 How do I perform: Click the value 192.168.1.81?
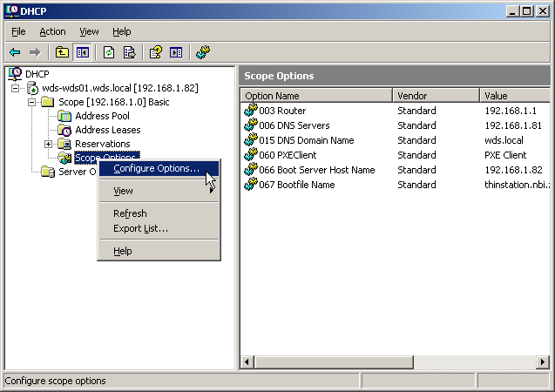513,125
